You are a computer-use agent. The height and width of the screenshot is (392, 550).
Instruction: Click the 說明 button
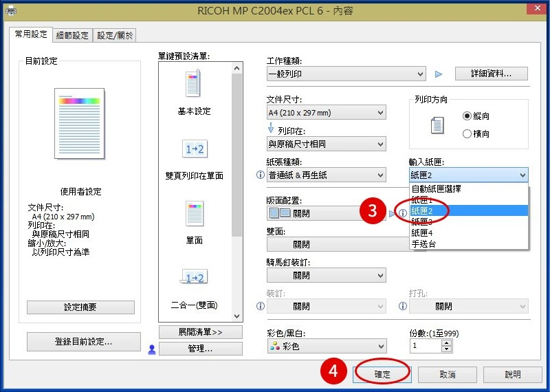point(512,374)
